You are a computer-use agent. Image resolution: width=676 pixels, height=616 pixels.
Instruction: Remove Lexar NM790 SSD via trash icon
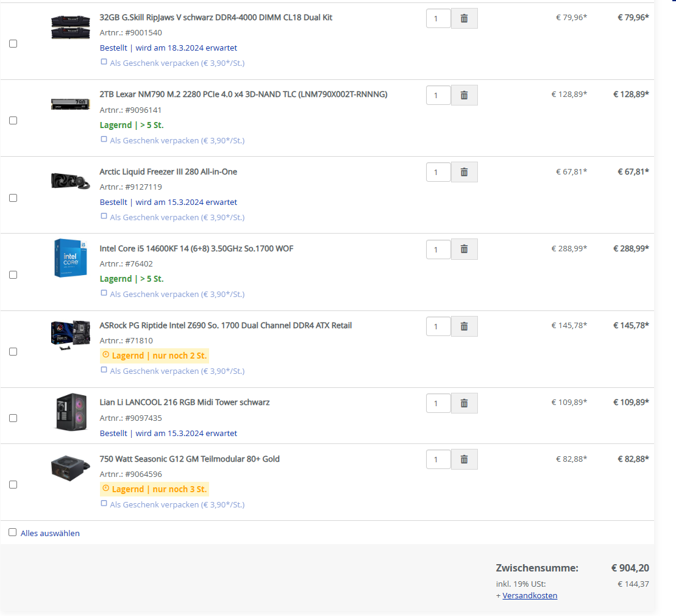pos(464,95)
